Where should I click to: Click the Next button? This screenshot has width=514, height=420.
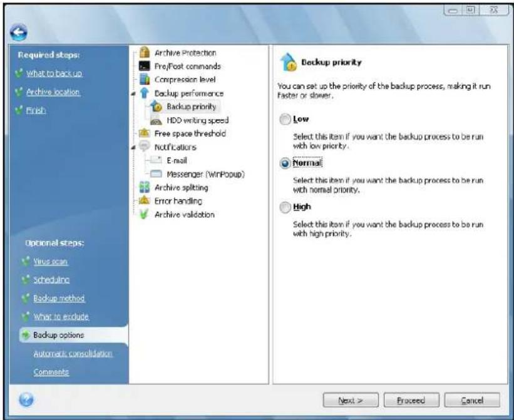coord(351,400)
